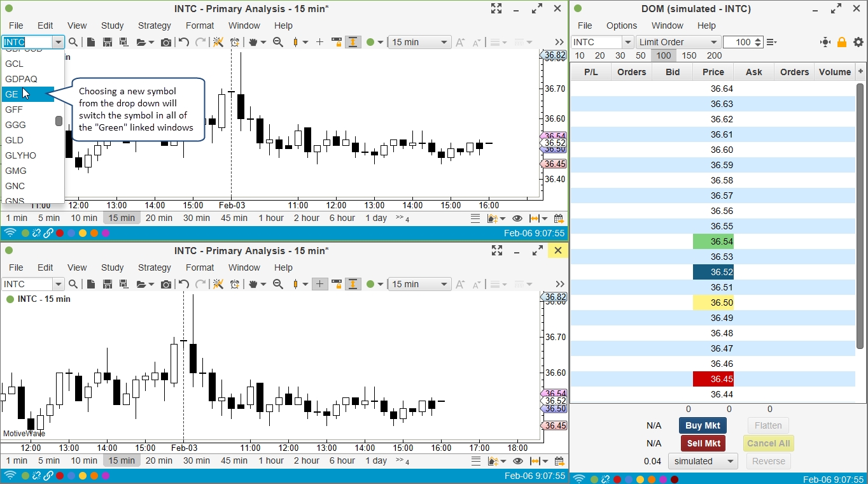Click the Save As icon in bottom chart toolbar
868x484 pixels.
pos(124,284)
